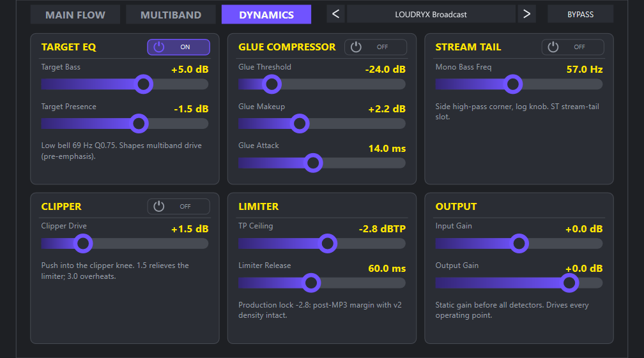
Task: Click the +2.2 dB Glue Makeup value
Action: (x=387, y=108)
